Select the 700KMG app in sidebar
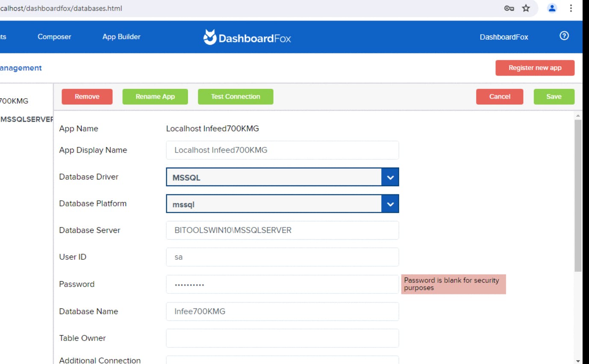 coord(14,101)
